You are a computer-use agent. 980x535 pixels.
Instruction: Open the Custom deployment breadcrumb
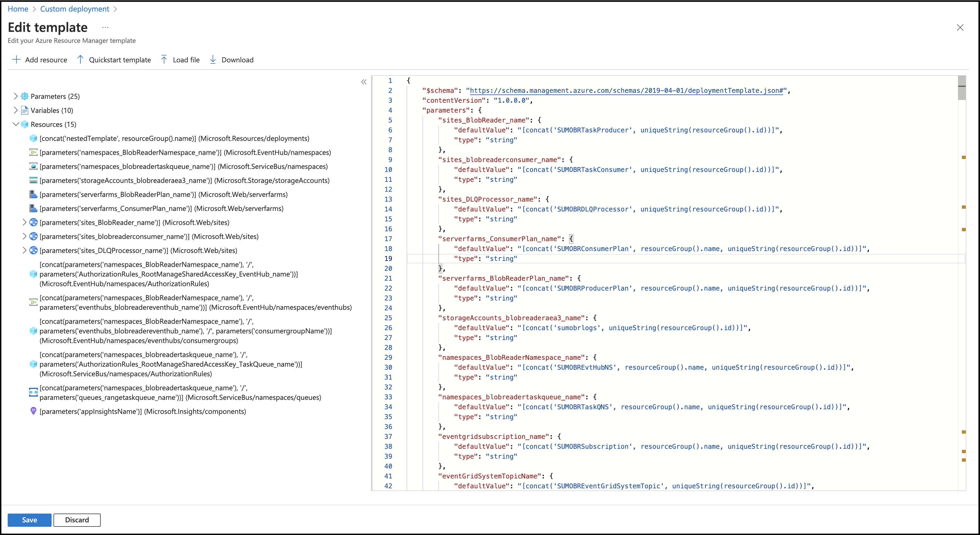click(x=75, y=9)
